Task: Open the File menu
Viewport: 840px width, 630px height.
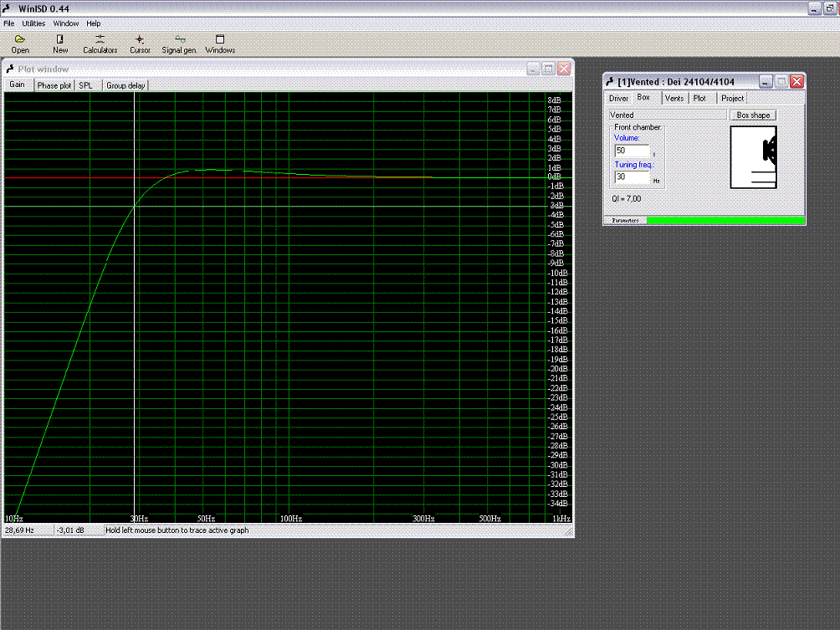Action: 9,23
